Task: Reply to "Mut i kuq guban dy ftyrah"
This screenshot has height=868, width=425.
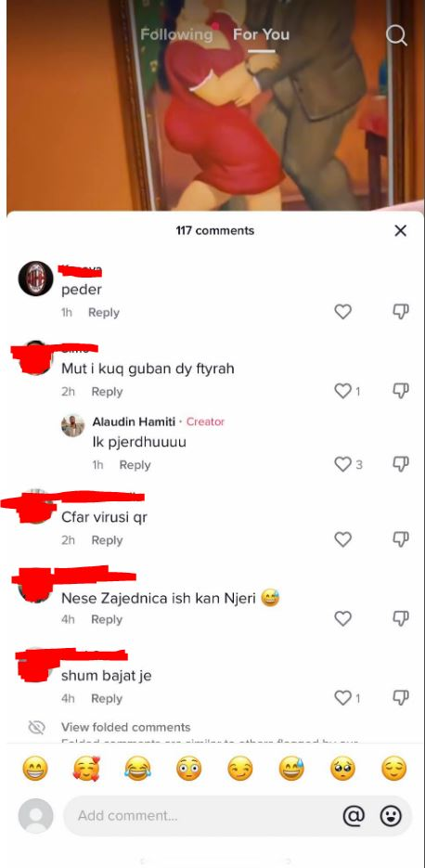Action: pos(107,392)
